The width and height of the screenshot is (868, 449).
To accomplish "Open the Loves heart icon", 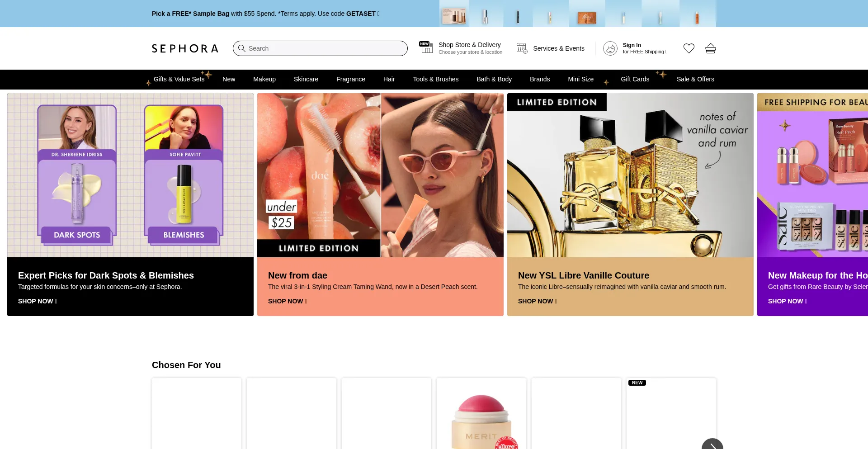I will click(689, 48).
